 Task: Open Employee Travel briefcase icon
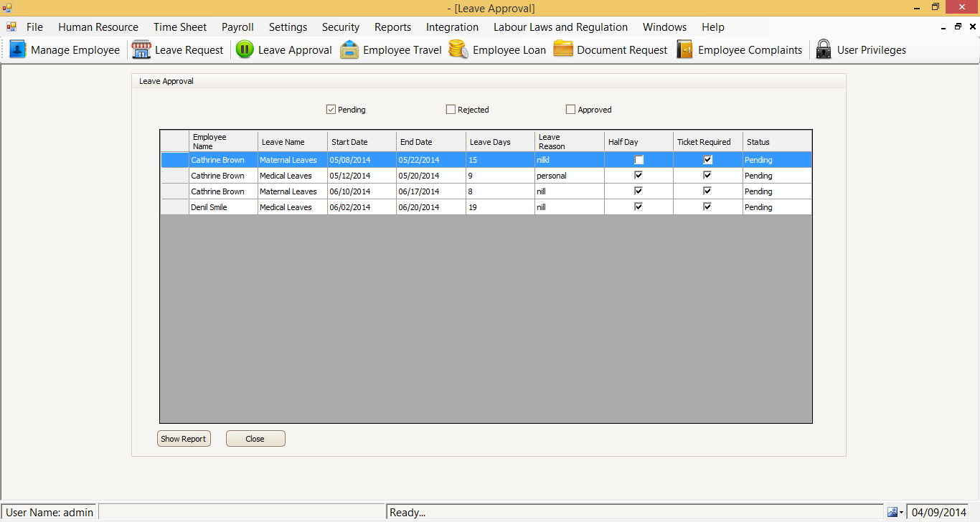[x=349, y=49]
